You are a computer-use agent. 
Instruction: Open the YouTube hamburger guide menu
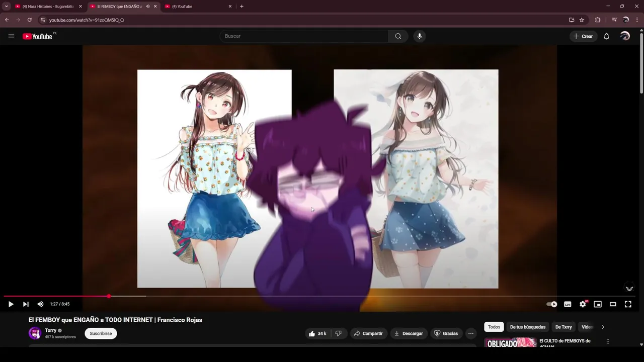coord(11,36)
